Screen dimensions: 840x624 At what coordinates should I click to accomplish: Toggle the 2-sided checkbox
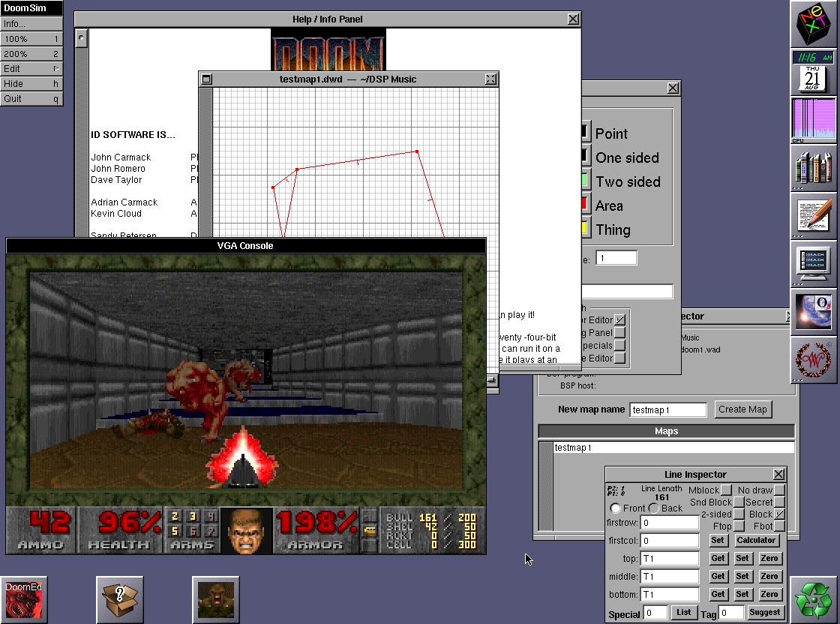click(x=738, y=514)
